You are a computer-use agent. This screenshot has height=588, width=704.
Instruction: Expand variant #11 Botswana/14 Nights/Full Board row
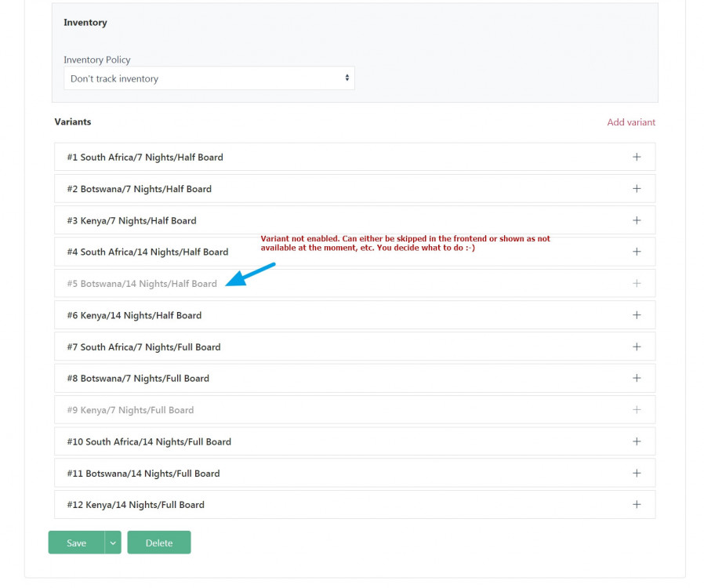tap(354, 474)
